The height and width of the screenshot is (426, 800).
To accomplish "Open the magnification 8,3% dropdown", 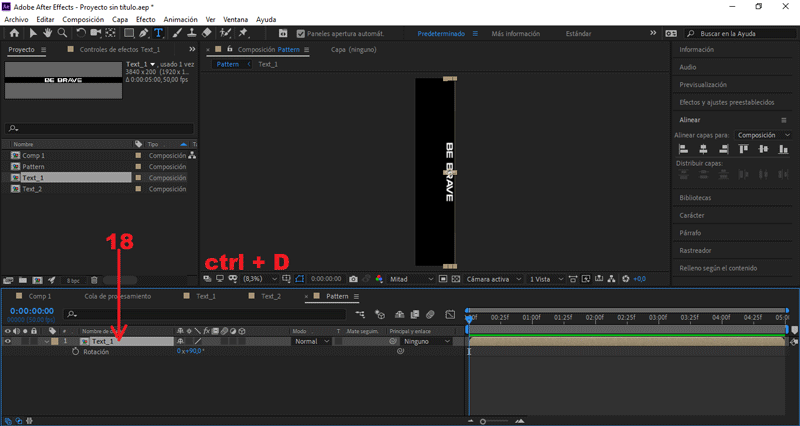I will click(260, 279).
